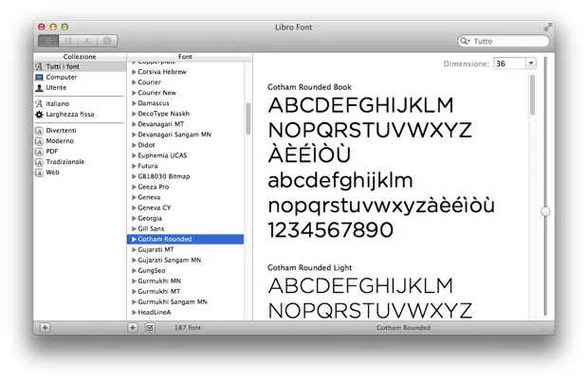Click the Computer collection monitor icon
The image size is (588, 381).
click(39, 77)
